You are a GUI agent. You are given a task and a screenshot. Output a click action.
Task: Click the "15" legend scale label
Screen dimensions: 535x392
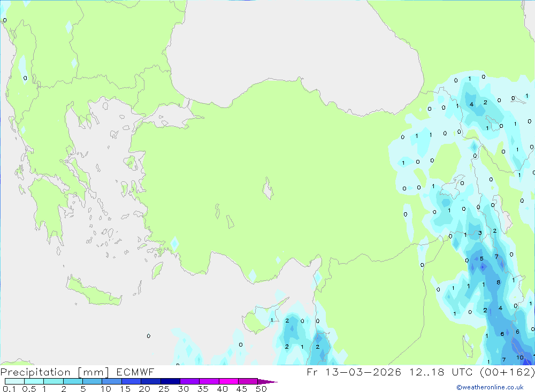pos(125,389)
